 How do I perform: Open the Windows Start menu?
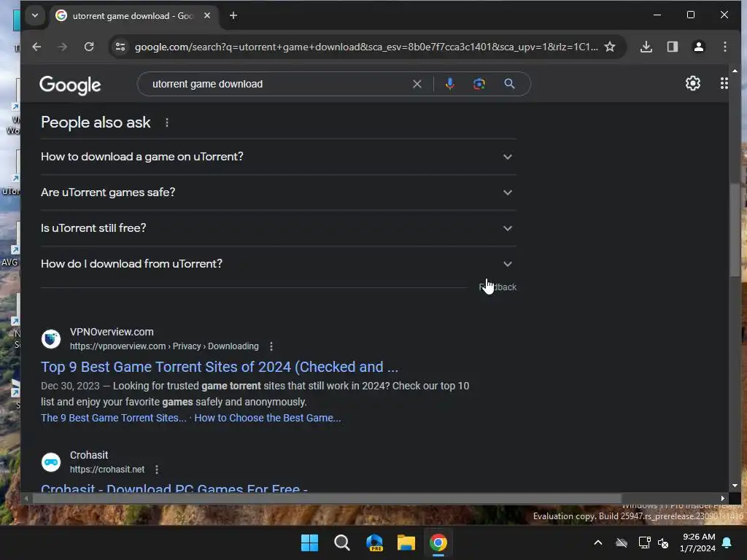click(309, 542)
